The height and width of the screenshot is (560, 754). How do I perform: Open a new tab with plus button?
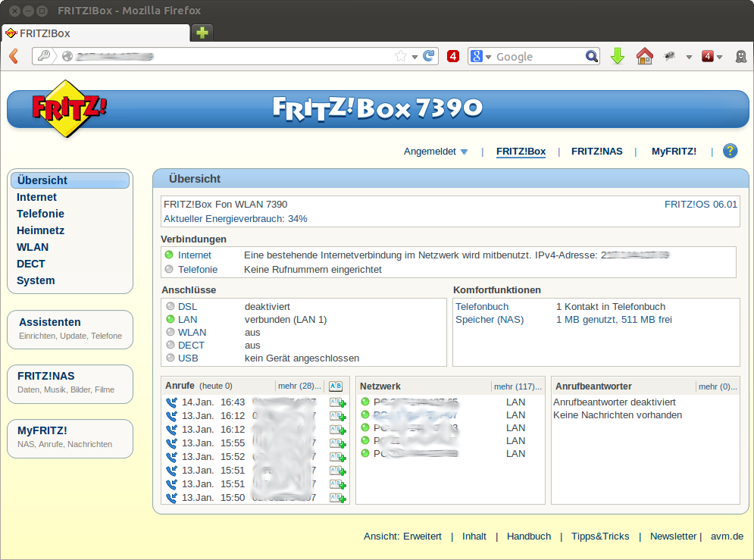pos(202,33)
